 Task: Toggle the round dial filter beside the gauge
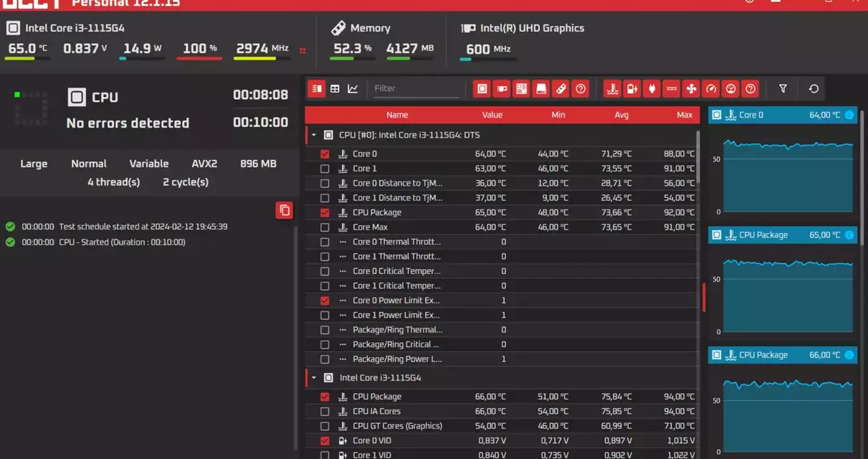click(x=730, y=88)
